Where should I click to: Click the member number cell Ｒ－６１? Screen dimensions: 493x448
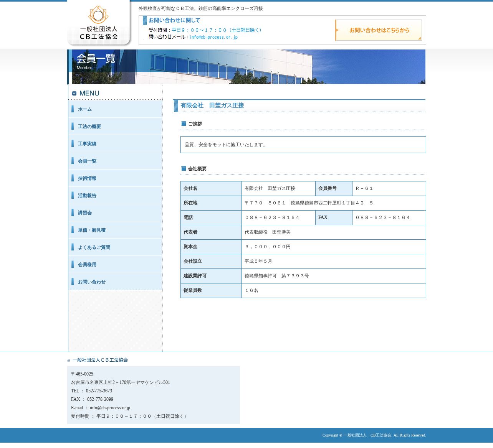[x=389, y=188]
